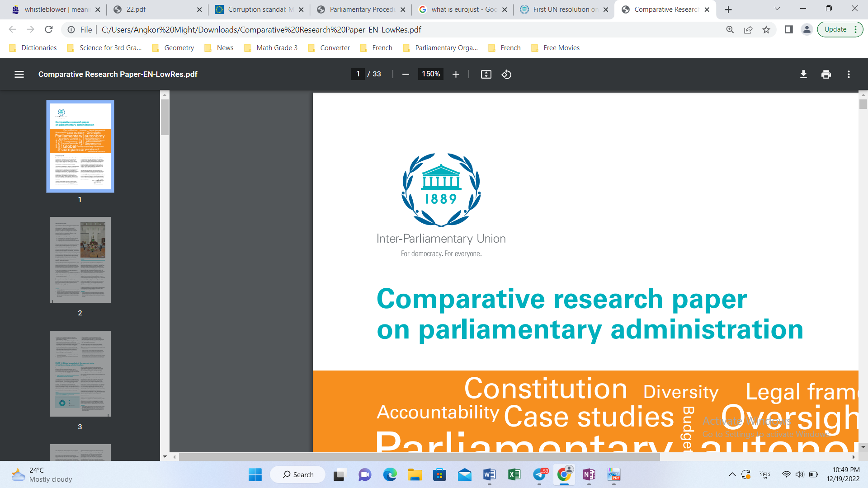This screenshot has width=868, height=488.
Task: Open Converter bookmark folder
Action: [x=329, y=48]
